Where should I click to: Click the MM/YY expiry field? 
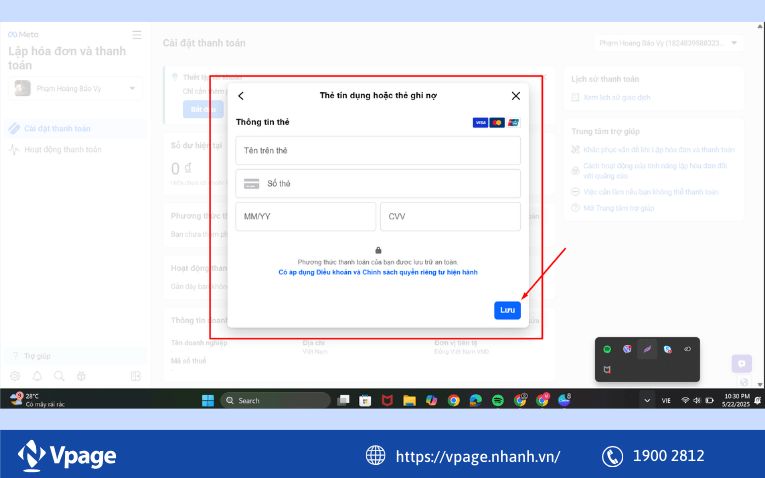305,217
